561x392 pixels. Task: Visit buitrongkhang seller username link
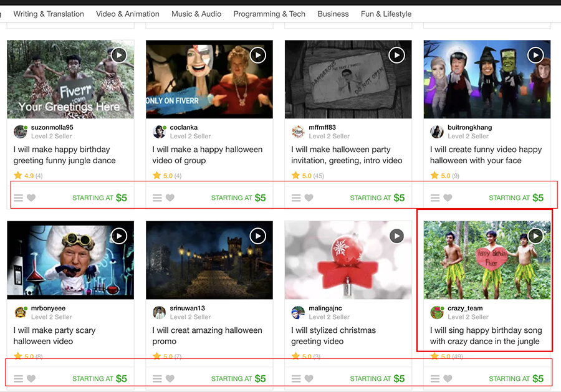pos(469,127)
